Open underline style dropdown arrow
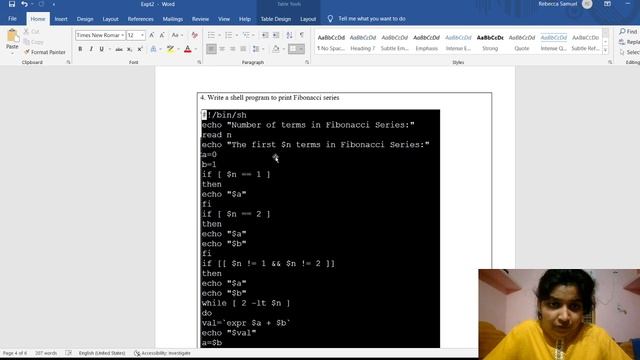 tap(109, 49)
